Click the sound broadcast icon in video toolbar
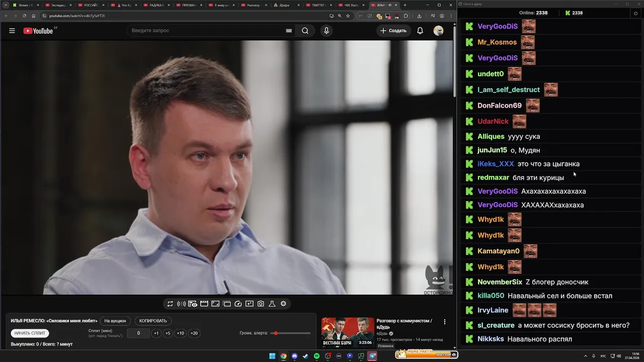Image resolution: width=644 pixels, height=362 pixels. [181, 304]
